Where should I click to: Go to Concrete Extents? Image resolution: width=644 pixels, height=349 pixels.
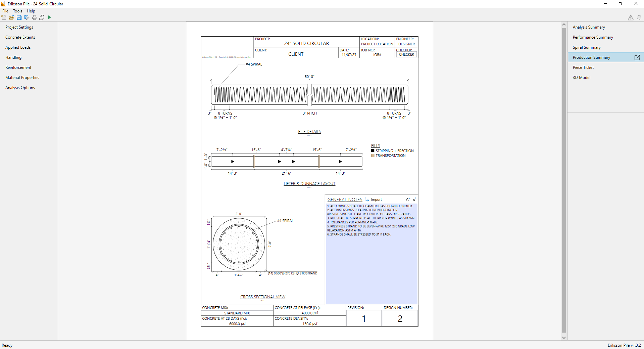point(20,37)
